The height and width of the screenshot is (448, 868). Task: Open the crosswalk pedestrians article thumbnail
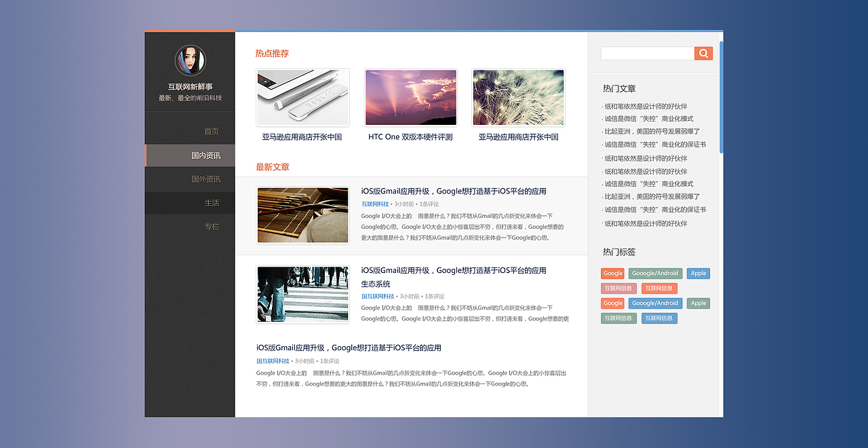pyautogui.click(x=302, y=294)
